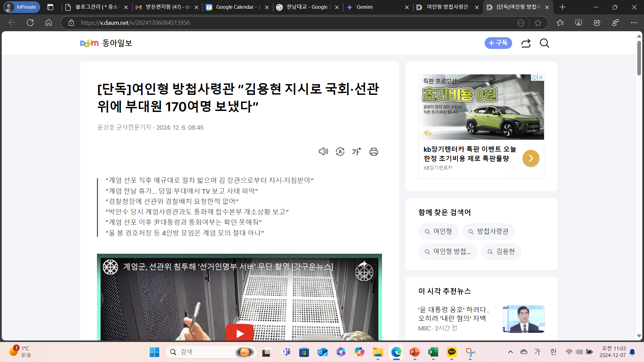
Task: Click the share arrow icon in the Daum header
Action: click(x=526, y=43)
